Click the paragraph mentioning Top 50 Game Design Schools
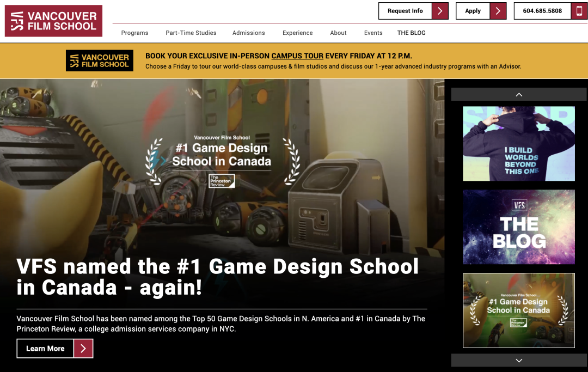Image resolution: width=588 pixels, height=372 pixels. 221,324
